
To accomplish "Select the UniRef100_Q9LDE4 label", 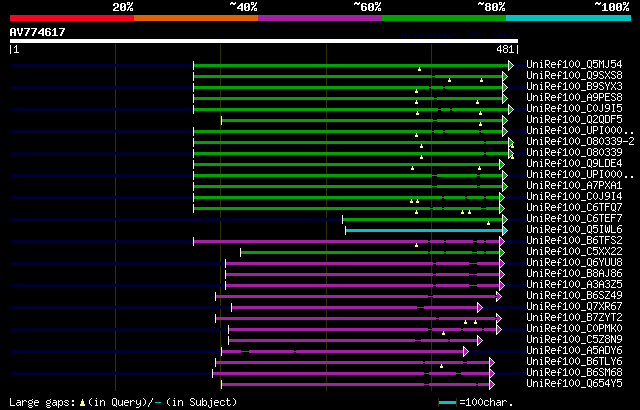I will click(574, 164).
